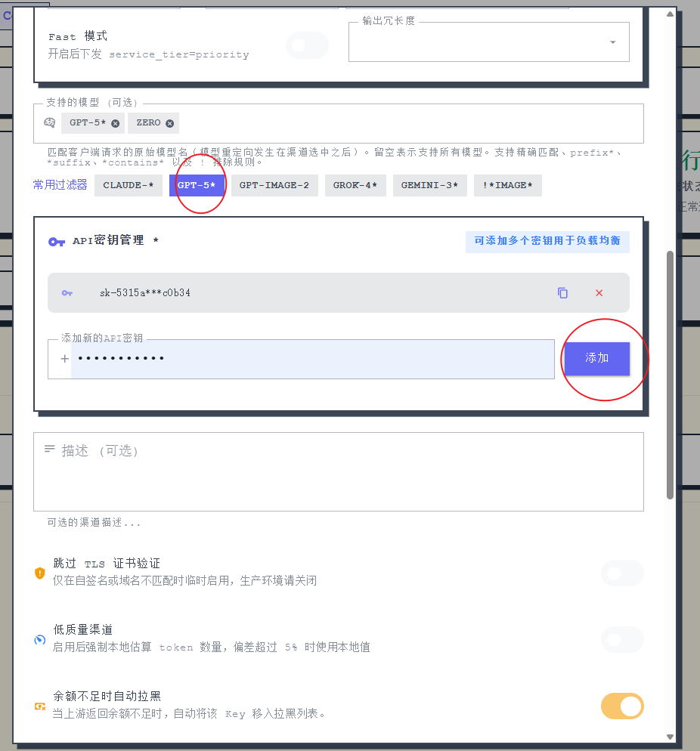Click the brain icon in supported models field
The height and width of the screenshot is (751, 700).
(x=49, y=123)
